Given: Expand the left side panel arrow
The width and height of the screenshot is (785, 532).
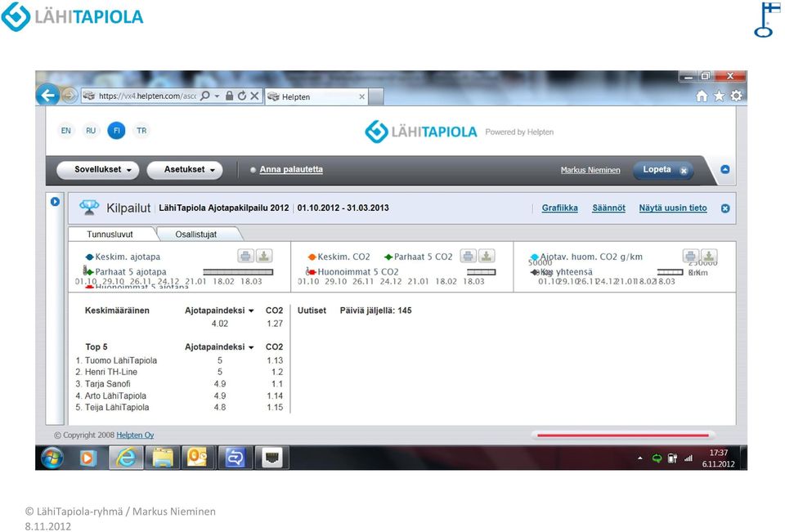Looking at the screenshot, I should [55, 202].
